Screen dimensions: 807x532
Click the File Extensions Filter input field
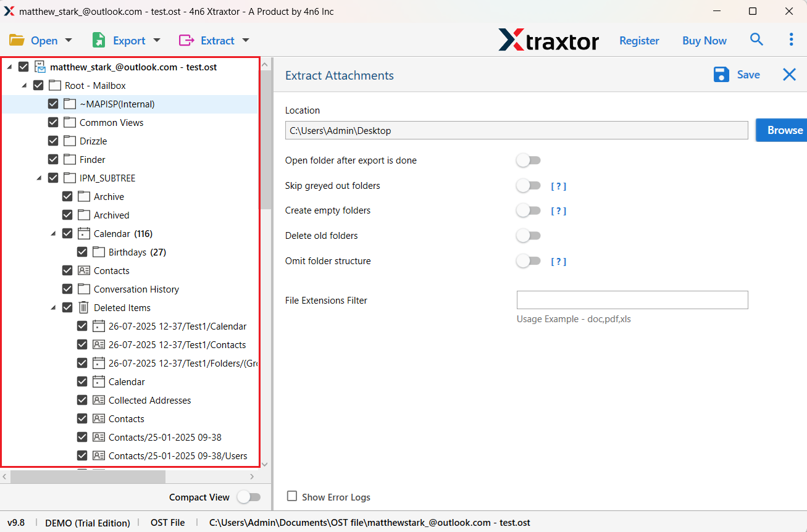(632, 300)
